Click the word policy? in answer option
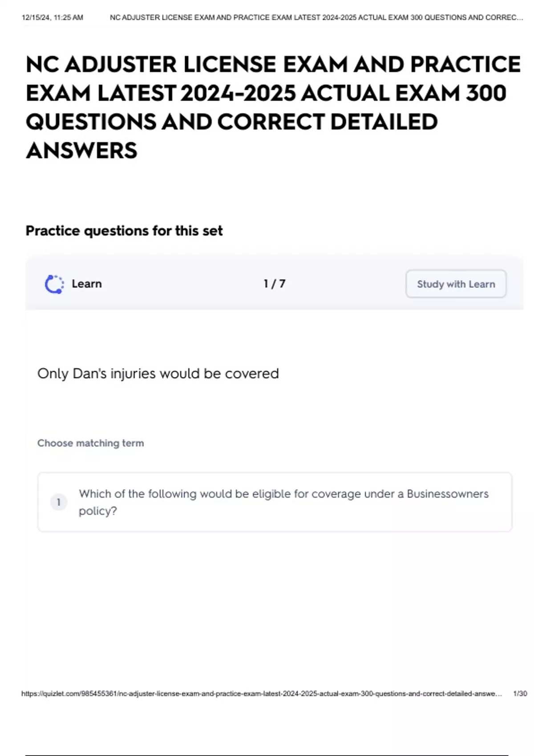This screenshot has height=756, width=534. (98, 511)
